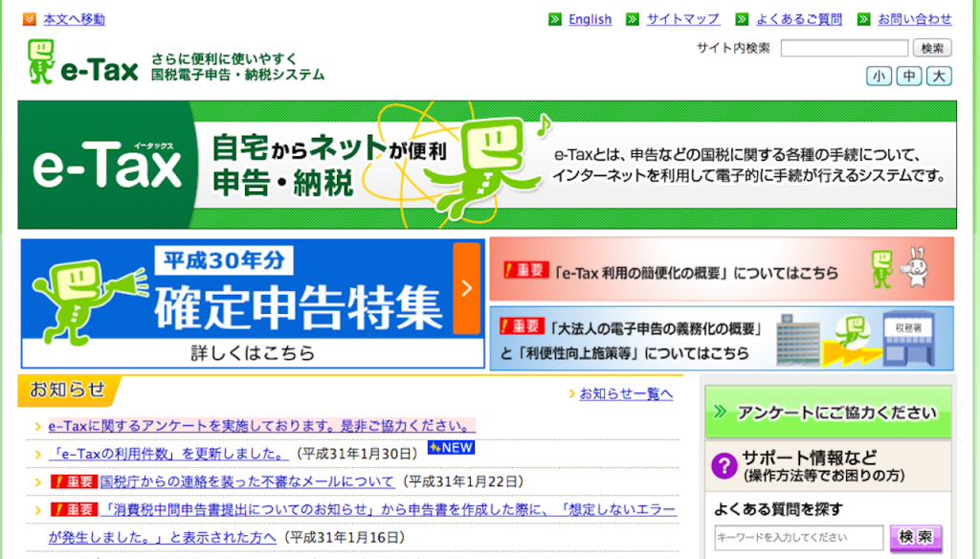The width and height of the screenshot is (980, 559).
Task: Click the 重要 badge on e-Tax利用の簡便化 banner
Action: [x=523, y=272]
